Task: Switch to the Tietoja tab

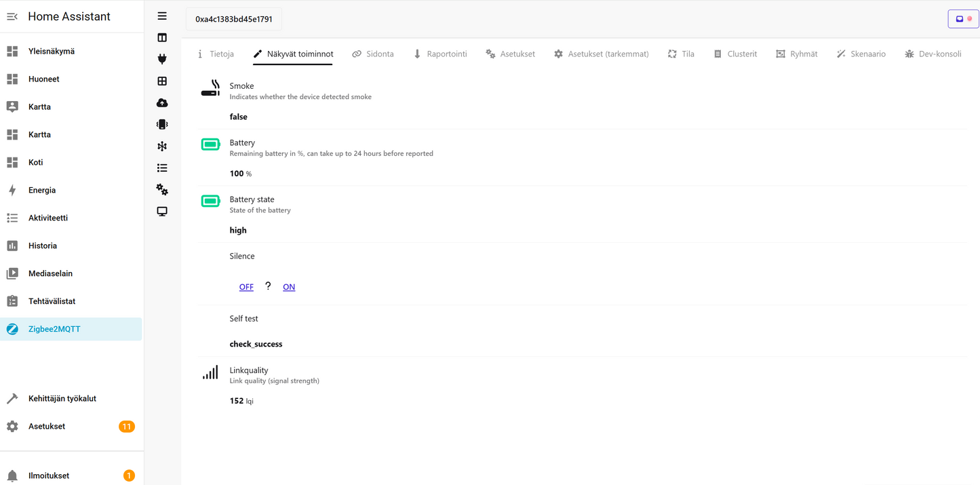Action: click(x=216, y=54)
